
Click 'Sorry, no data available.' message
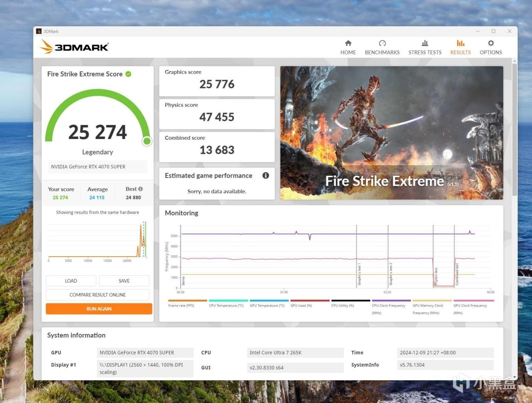[x=217, y=191]
